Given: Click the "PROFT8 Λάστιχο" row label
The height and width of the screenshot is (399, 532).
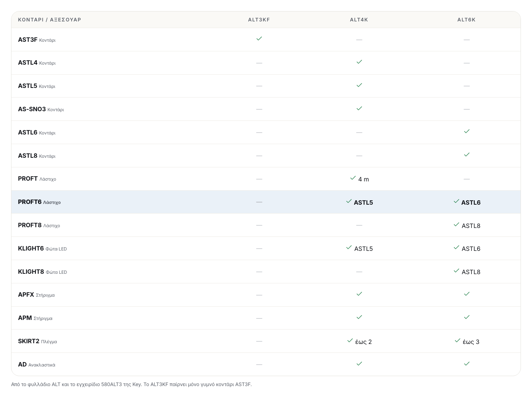Looking at the screenshot, I should click(39, 225).
